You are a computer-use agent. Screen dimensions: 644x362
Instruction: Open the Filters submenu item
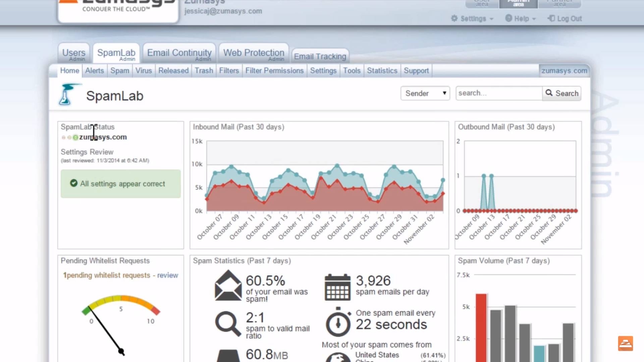(x=229, y=71)
